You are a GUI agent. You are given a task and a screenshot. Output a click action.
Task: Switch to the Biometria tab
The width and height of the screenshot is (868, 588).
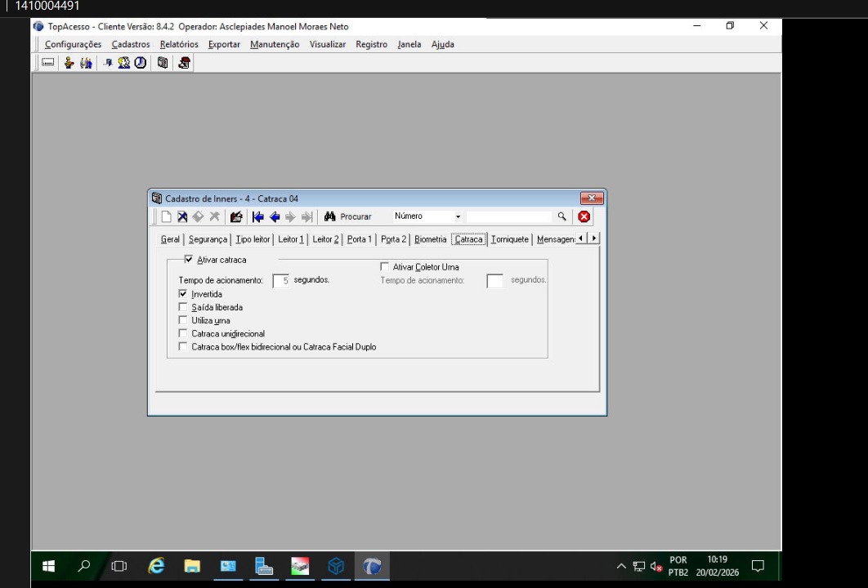coord(430,239)
